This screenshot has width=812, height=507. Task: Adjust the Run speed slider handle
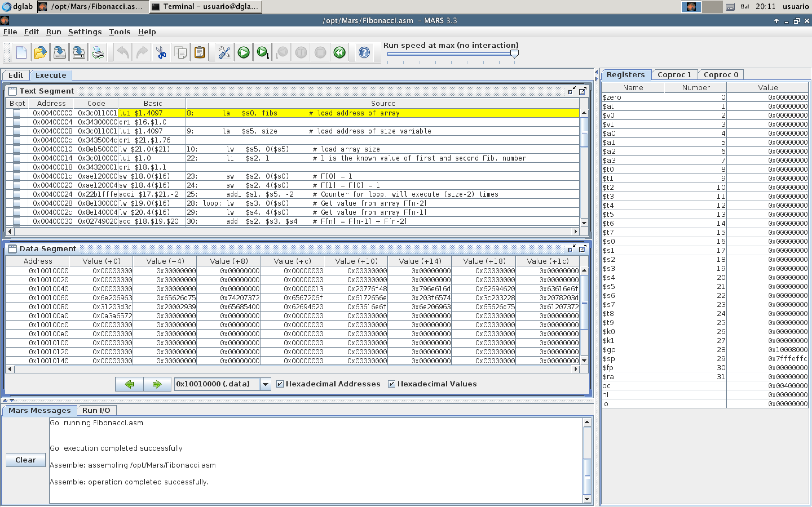[514, 54]
